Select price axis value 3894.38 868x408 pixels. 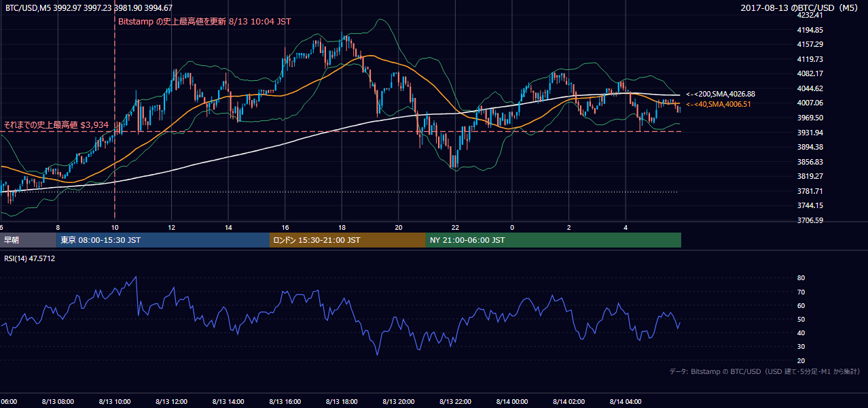[x=810, y=147]
